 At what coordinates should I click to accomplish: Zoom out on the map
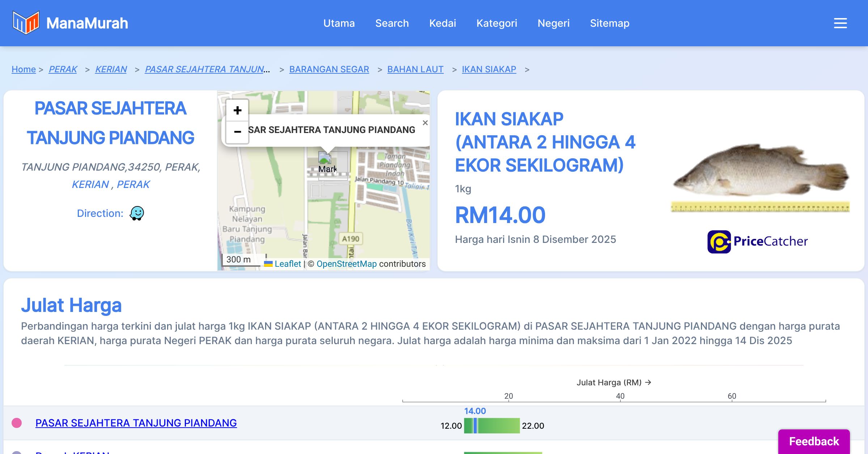[x=237, y=132]
